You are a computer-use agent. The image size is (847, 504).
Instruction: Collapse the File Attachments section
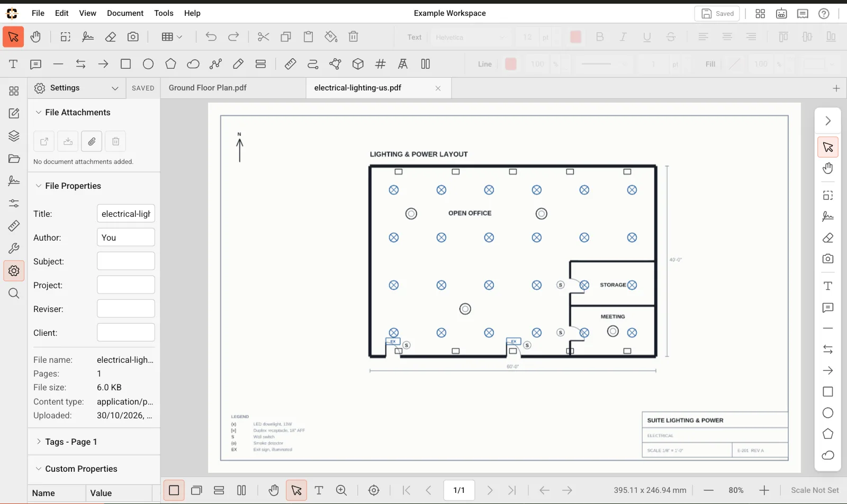click(x=38, y=112)
